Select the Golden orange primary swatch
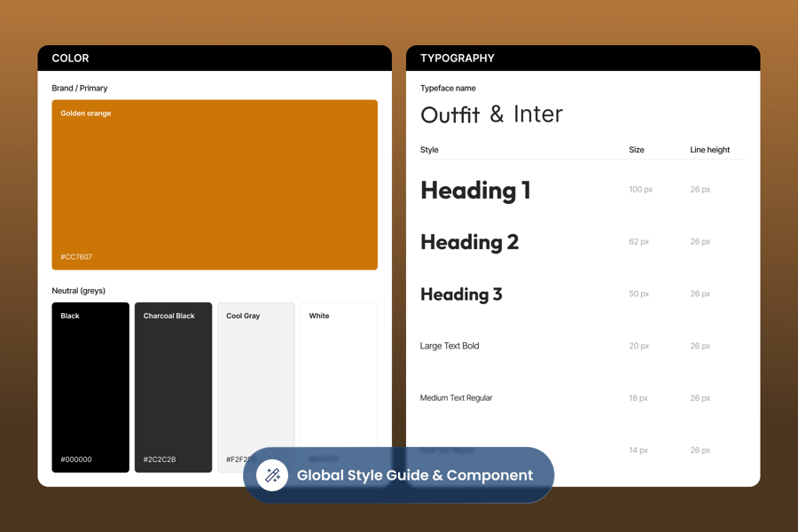Screen dimensions: 798x532 pyautogui.click(x=215, y=184)
